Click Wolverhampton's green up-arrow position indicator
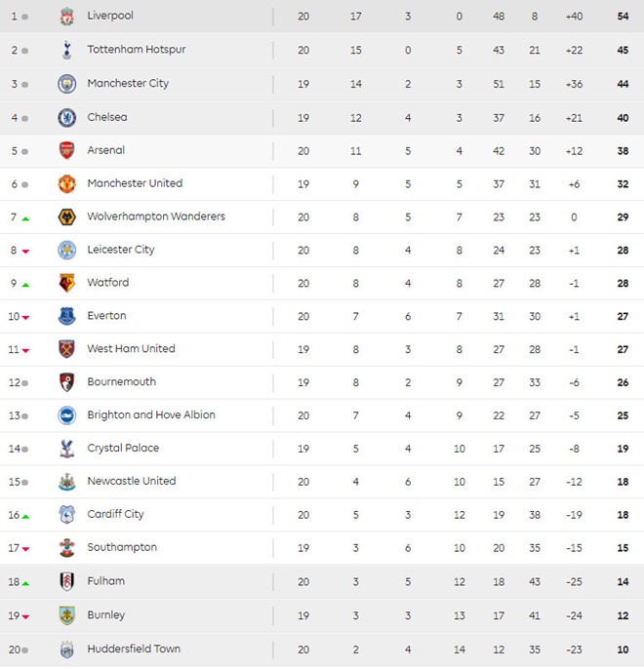The width and height of the screenshot is (644, 669). click(25, 217)
